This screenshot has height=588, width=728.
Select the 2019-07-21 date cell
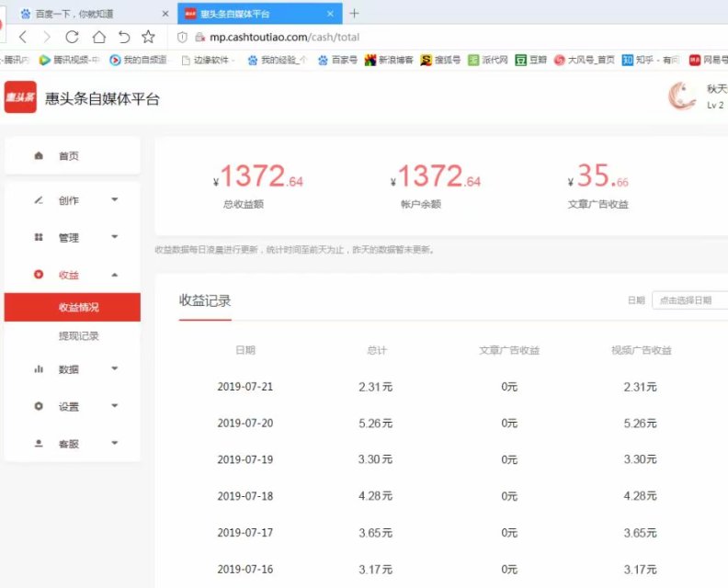click(245, 387)
